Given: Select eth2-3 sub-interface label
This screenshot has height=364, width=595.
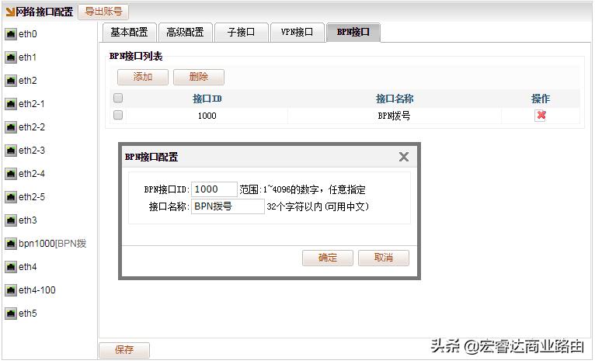Looking at the screenshot, I should tap(32, 151).
